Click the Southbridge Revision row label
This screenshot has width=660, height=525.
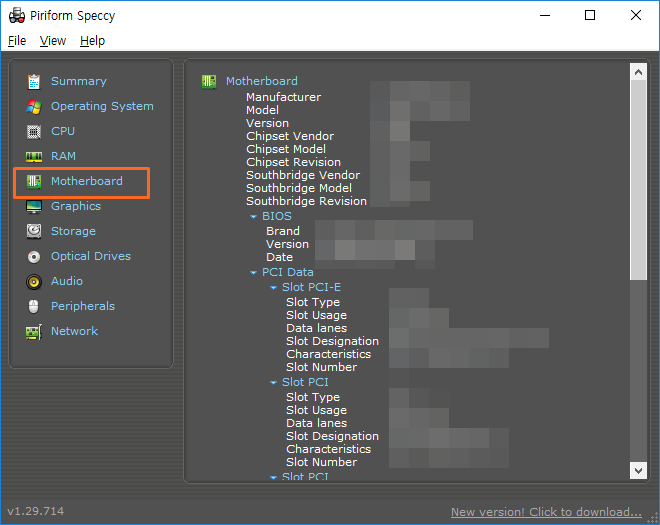(306, 202)
